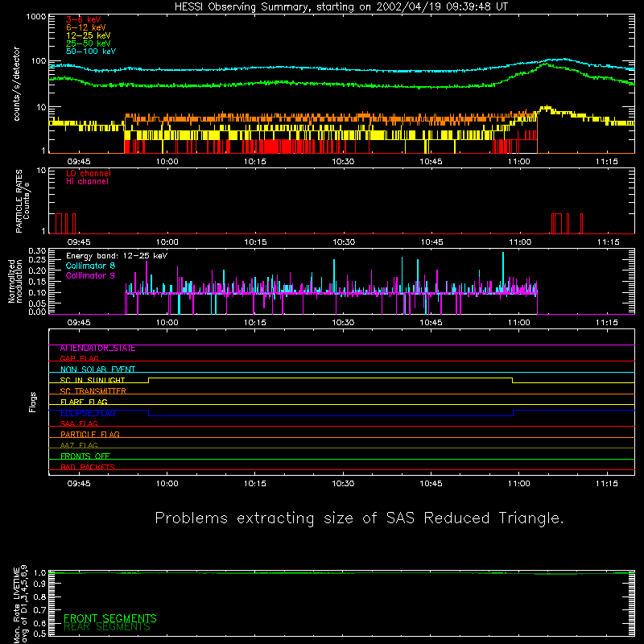Click the SC_IN_SUNLIGHT flag label
This screenshot has height=644, width=644.
click(x=93, y=380)
